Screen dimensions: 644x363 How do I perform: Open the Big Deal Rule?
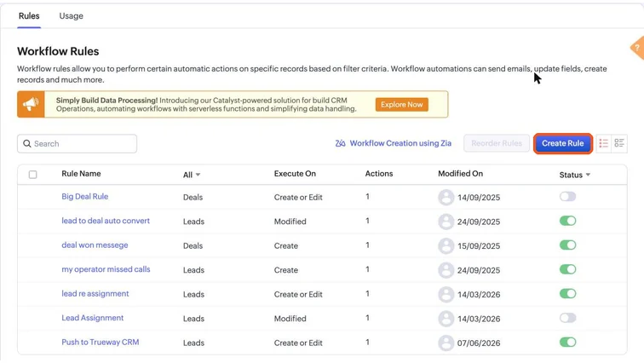(x=85, y=196)
